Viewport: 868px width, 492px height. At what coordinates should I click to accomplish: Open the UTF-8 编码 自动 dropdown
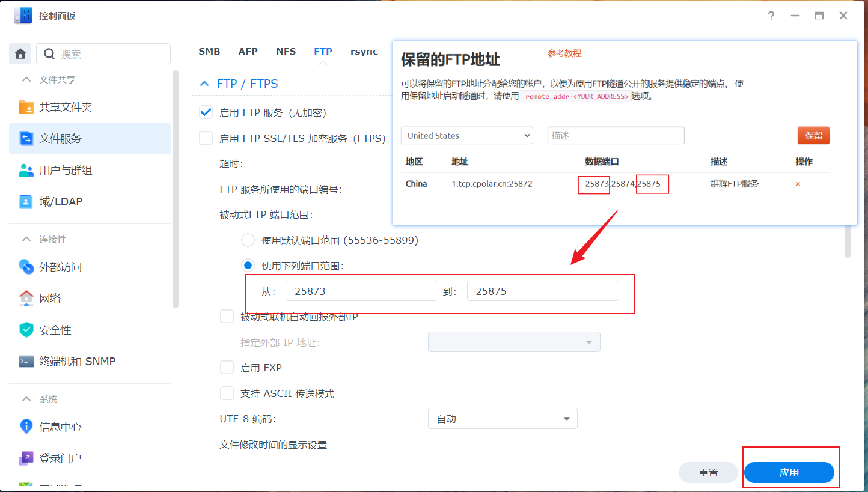[503, 419]
